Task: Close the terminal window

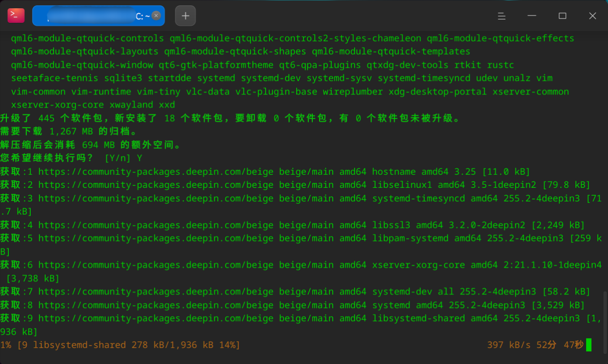Action: 592,16
